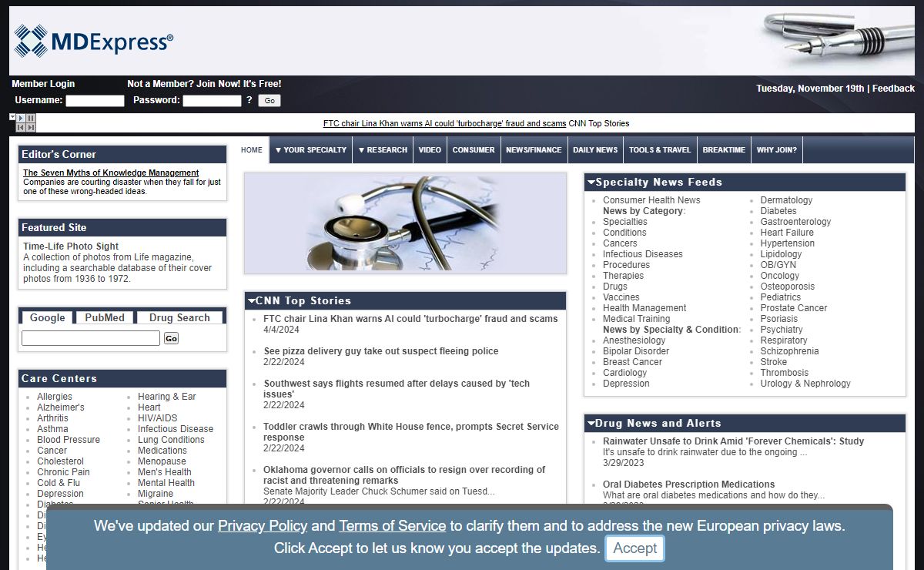Skip to next ticker headline
This screenshot has height=570, width=924.
(x=31, y=128)
